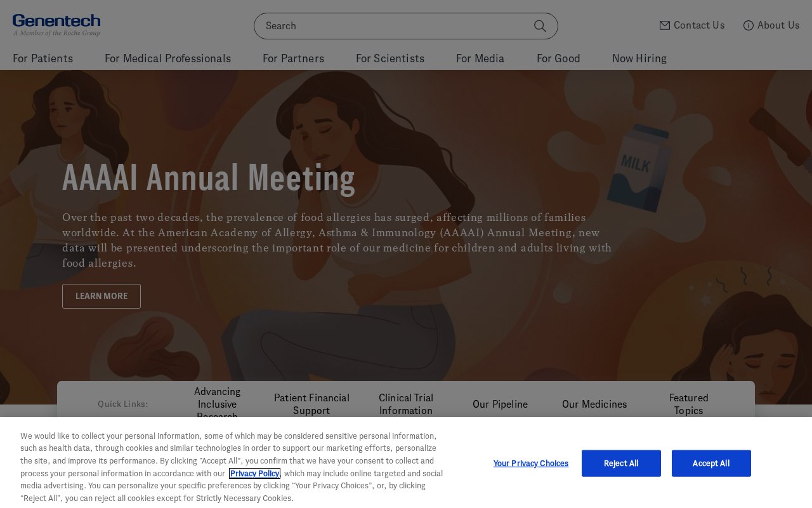Screen dimensions: 812x508
Task: Open the For Medical Professionals menu
Action: (168, 58)
